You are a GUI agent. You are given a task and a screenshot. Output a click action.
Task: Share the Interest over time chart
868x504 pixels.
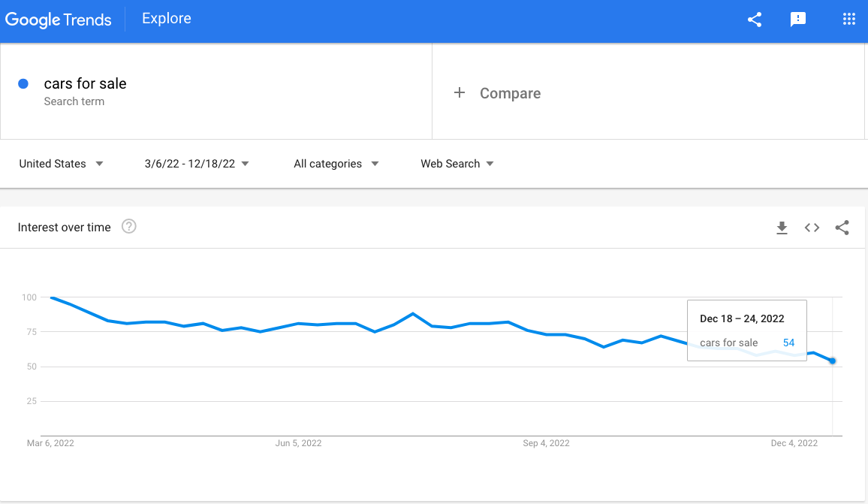click(842, 228)
